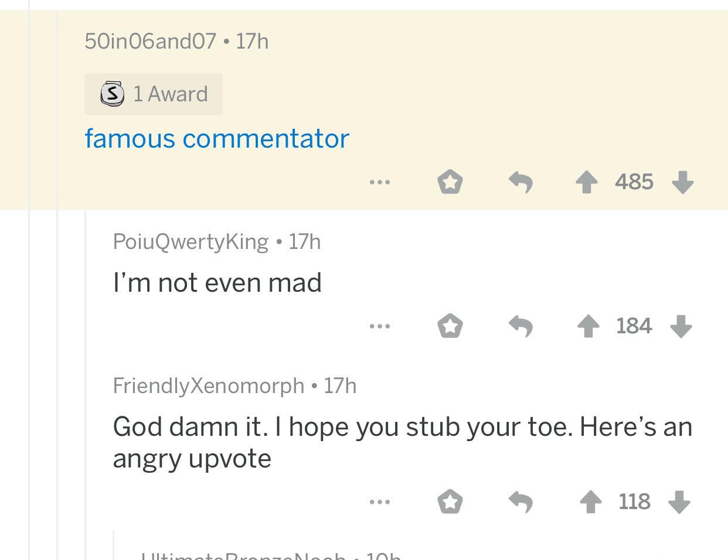The image size is (728, 560).
Task: Give an award to FriendlyXenomorph's comment
Action: click(x=450, y=502)
